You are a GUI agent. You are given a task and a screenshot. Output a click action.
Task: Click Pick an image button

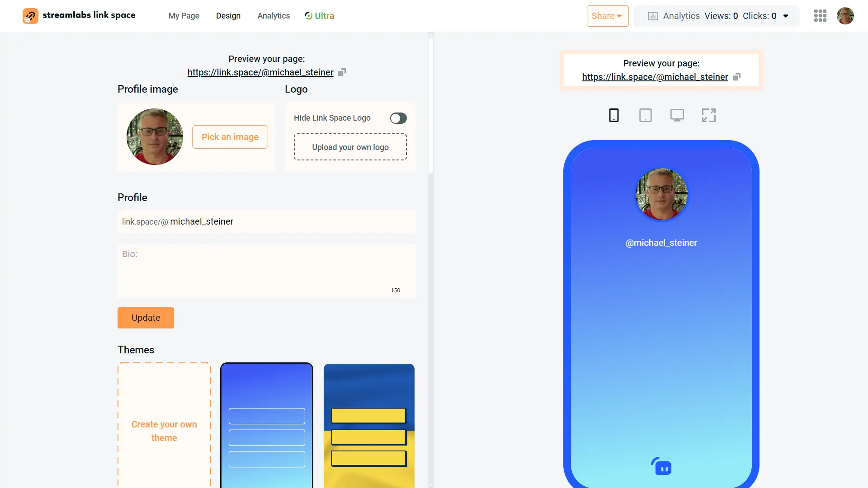[230, 137]
